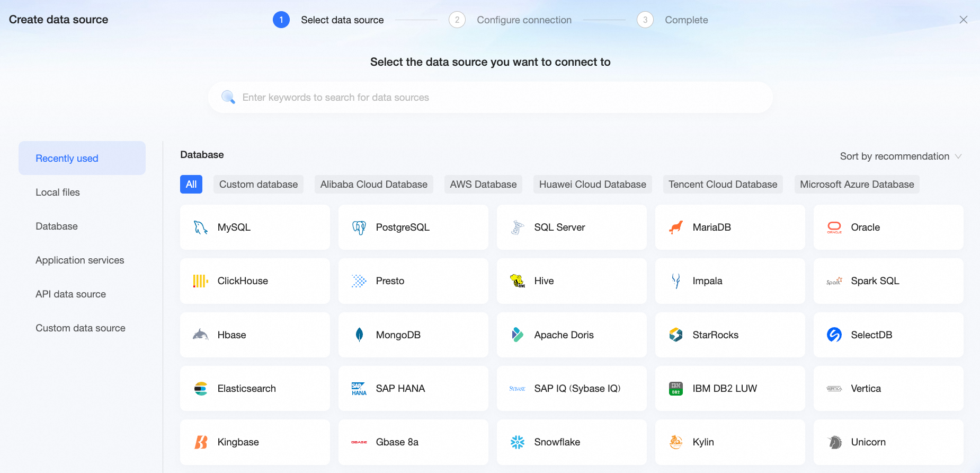This screenshot has height=473, width=980.
Task: Click the Spark SQL label text
Action: [x=875, y=281]
